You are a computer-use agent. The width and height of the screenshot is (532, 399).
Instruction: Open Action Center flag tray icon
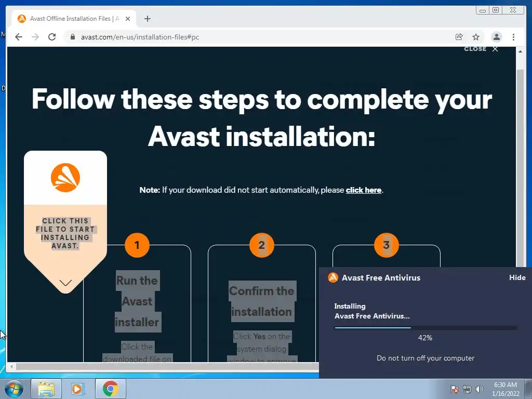tap(455, 389)
